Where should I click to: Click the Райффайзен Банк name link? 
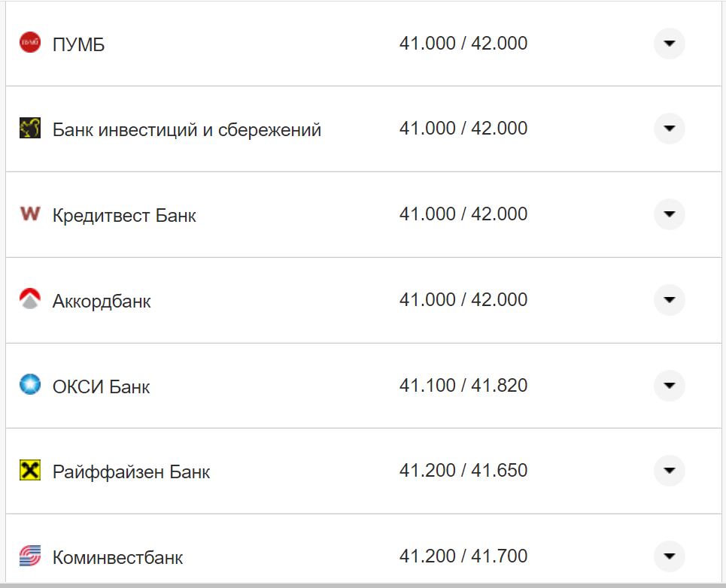[130, 471]
